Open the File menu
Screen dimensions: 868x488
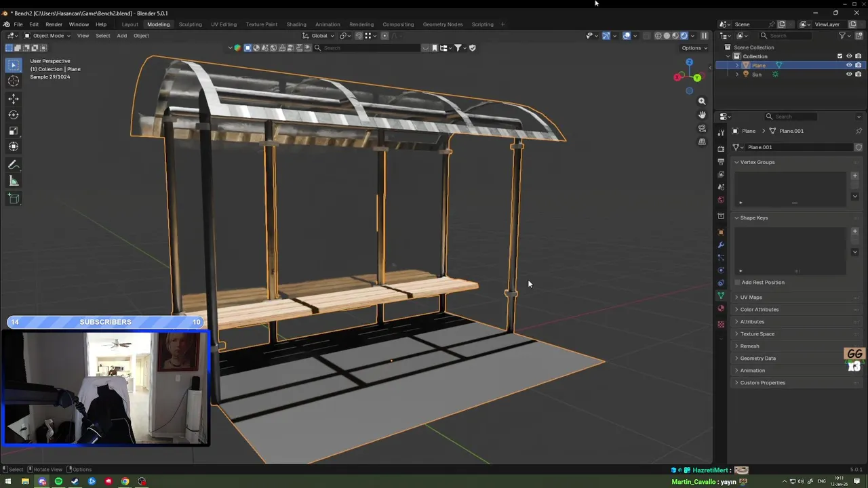coord(18,24)
